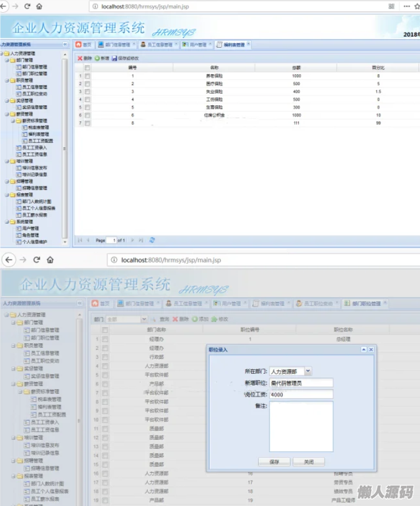The width and height of the screenshot is (420, 506).
Task: Click the 关闭 button in dialog
Action: (x=309, y=462)
